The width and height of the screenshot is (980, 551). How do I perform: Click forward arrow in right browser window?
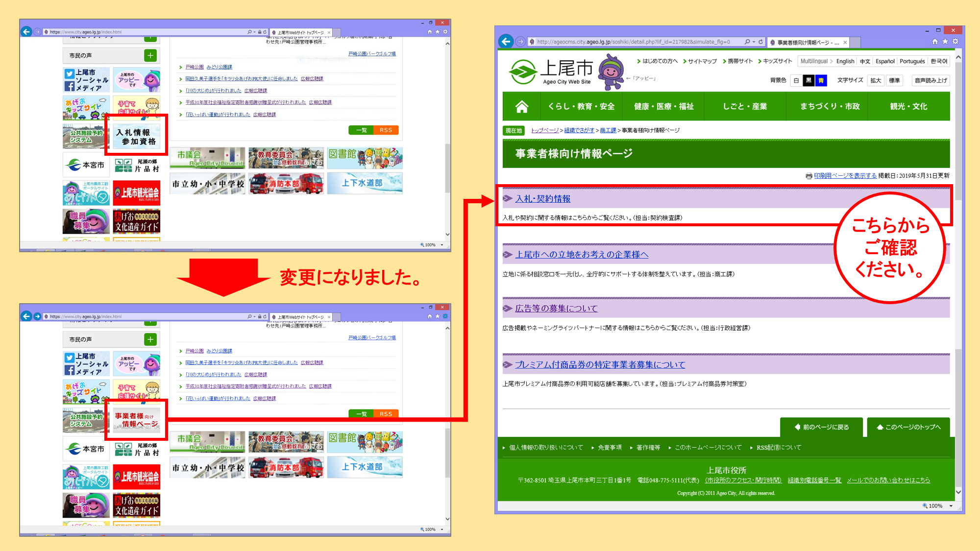(x=520, y=42)
